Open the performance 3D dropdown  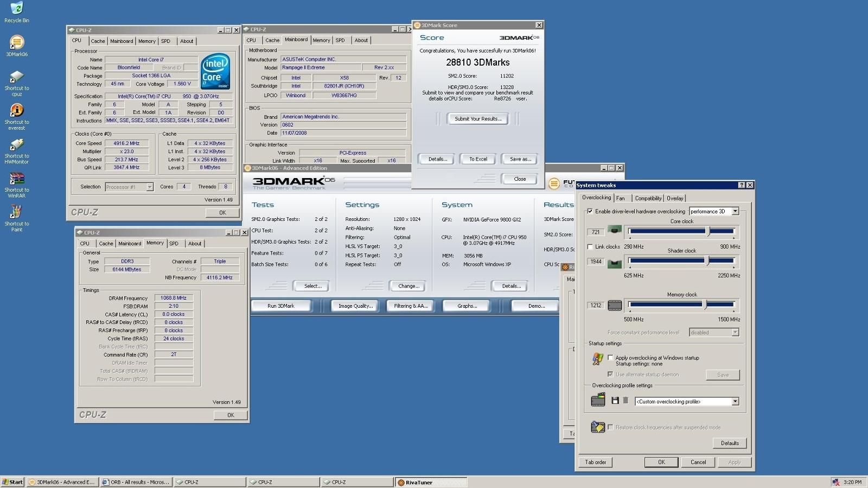713,211
